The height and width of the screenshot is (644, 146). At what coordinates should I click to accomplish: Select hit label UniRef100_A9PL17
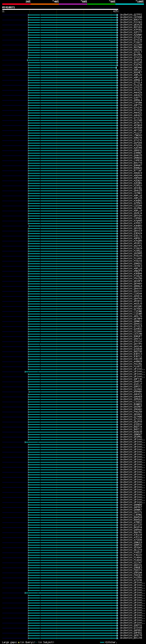[x=131, y=70]
